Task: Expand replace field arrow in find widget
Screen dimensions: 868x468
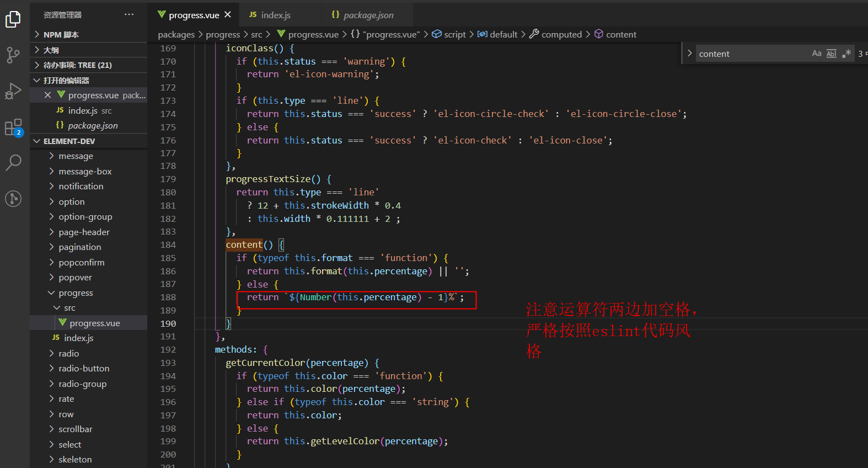Action: pos(689,54)
